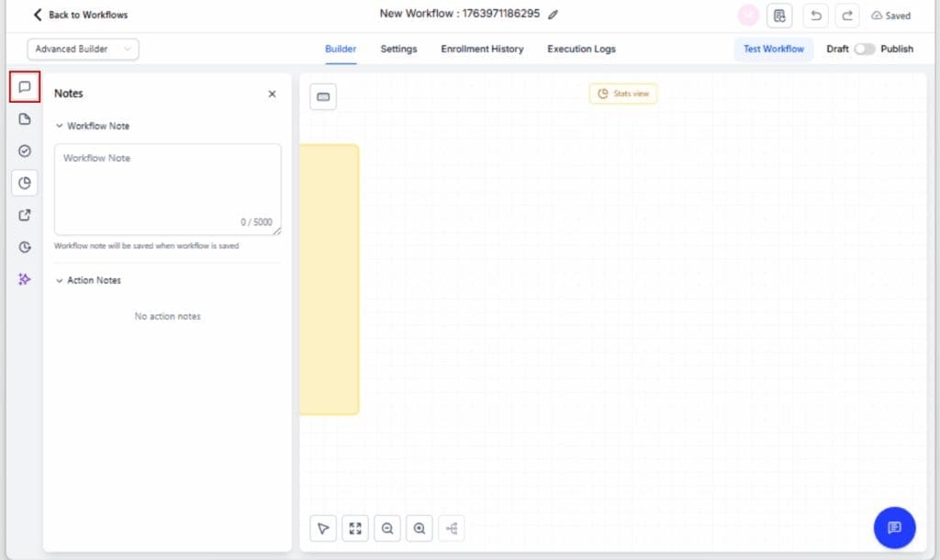Click the checkmark circle sidebar icon

pyautogui.click(x=24, y=151)
